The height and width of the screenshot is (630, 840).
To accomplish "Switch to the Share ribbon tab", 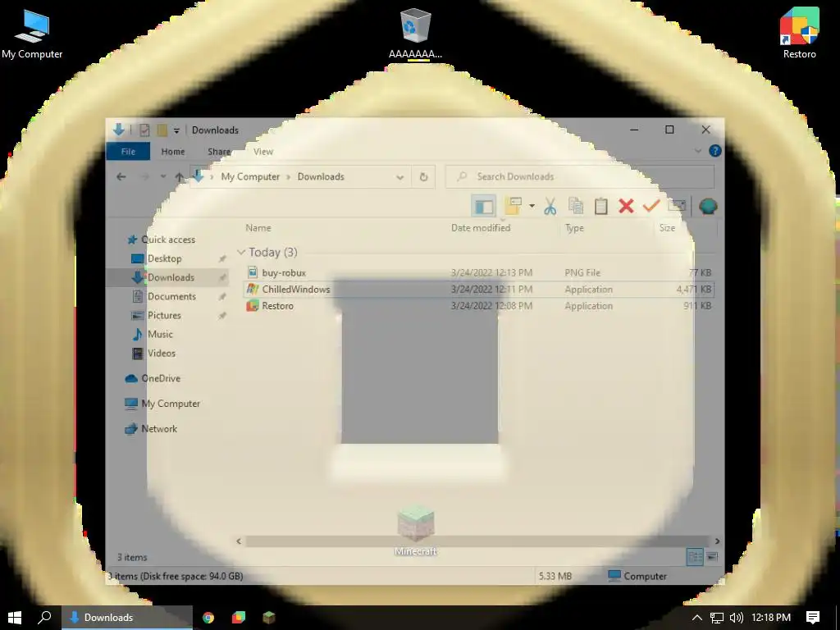I will click(219, 152).
